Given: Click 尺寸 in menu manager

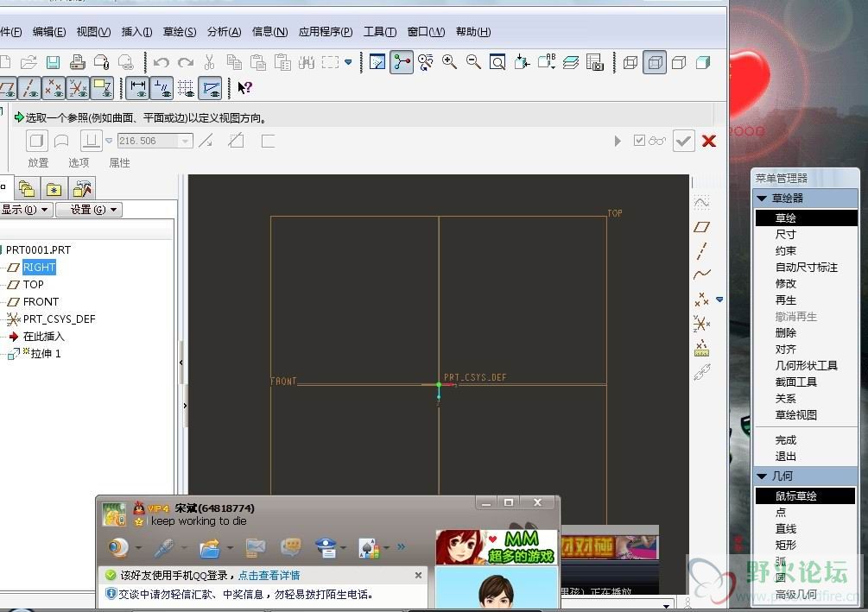Looking at the screenshot, I should click(785, 235).
